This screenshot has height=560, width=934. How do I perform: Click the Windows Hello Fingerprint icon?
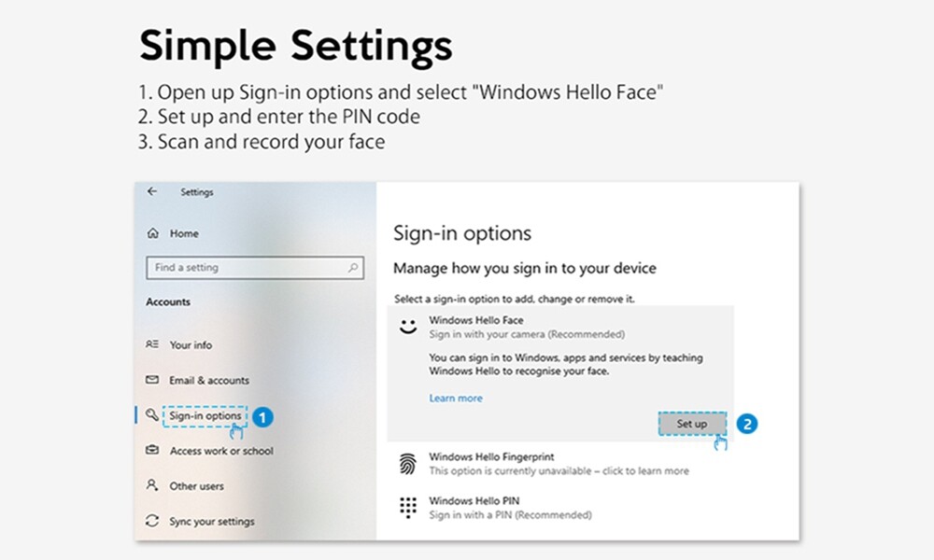point(407,464)
